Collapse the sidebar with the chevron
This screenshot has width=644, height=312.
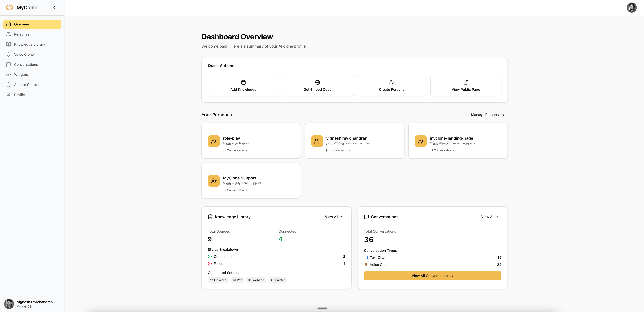pyautogui.click(x=54, y=8)
